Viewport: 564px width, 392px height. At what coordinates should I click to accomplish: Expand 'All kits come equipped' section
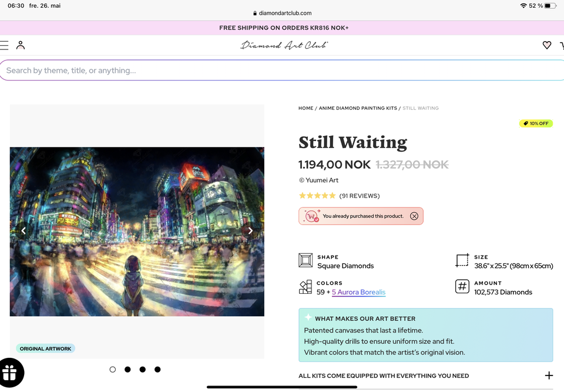[426, 376]
